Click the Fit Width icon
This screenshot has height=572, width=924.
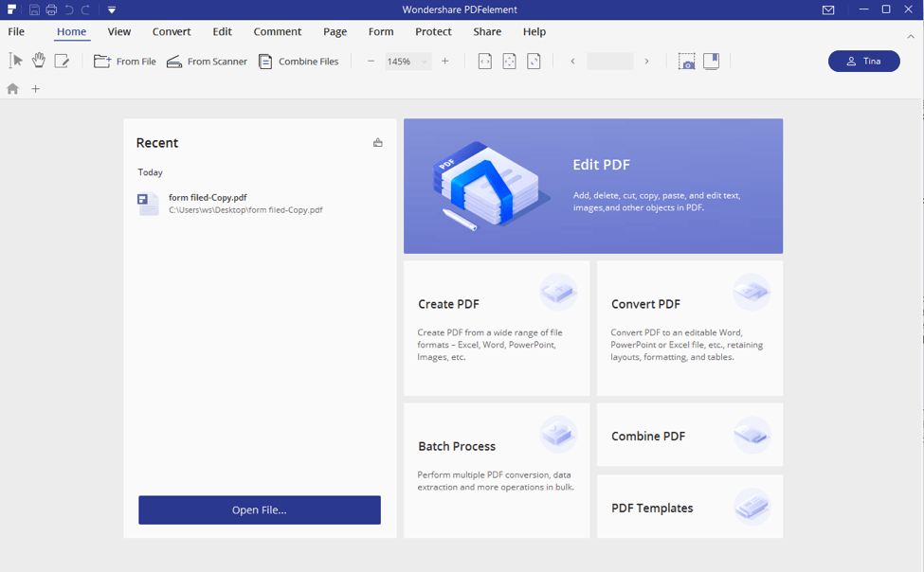point(485,62)
